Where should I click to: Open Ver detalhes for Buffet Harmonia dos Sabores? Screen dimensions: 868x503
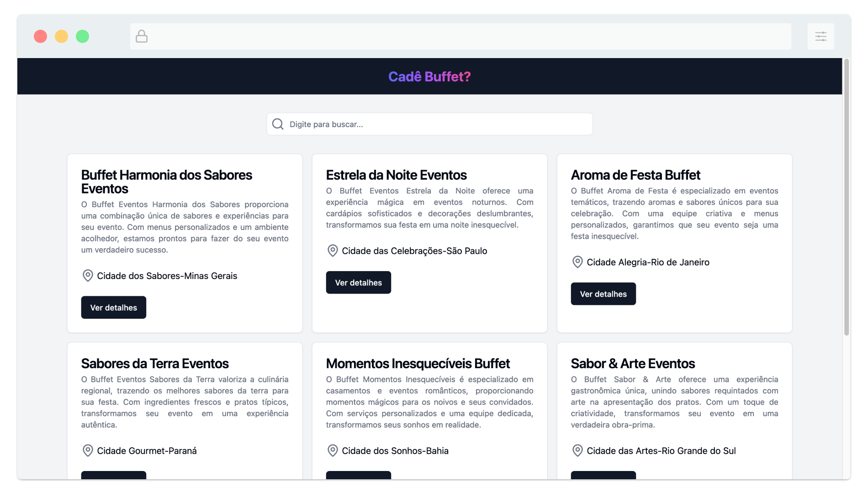click(114, 307)
